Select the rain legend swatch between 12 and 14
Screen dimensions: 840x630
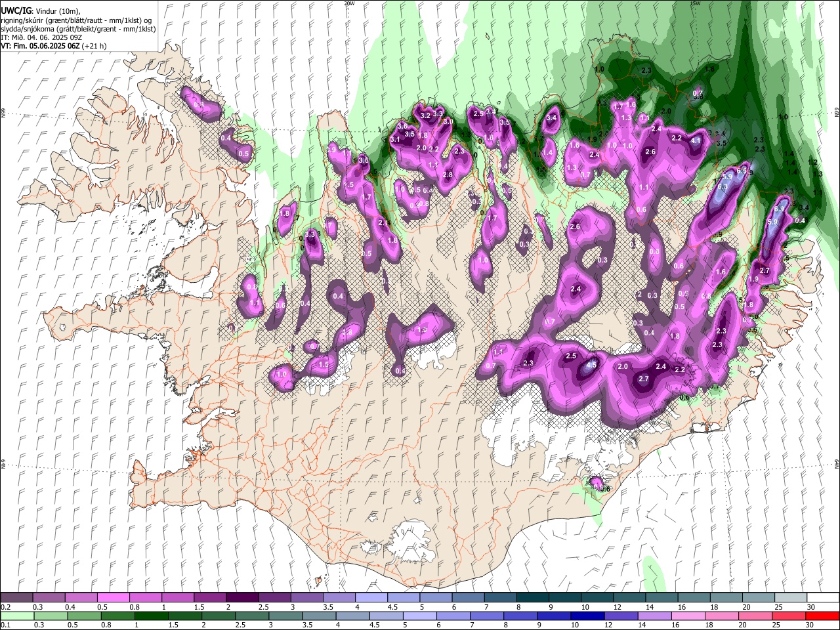[x=623, y=616]
